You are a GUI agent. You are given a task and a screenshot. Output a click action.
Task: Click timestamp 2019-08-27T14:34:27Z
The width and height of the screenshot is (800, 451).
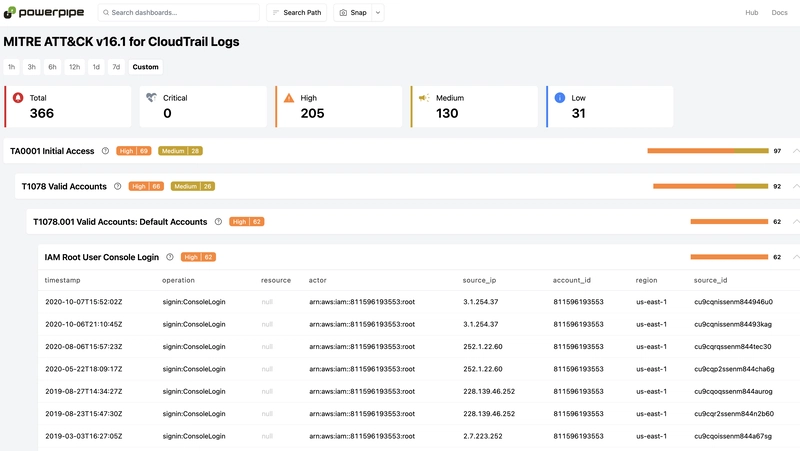[84, 392]
